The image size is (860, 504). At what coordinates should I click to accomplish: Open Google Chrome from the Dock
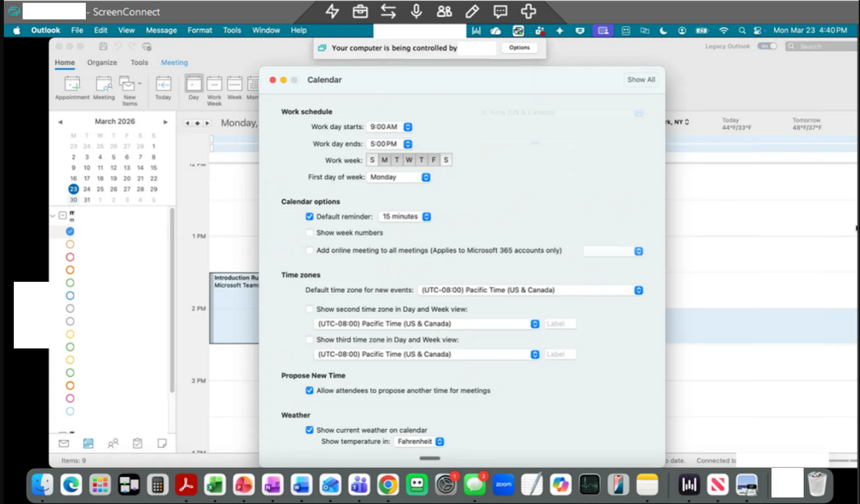click(387, 485)
